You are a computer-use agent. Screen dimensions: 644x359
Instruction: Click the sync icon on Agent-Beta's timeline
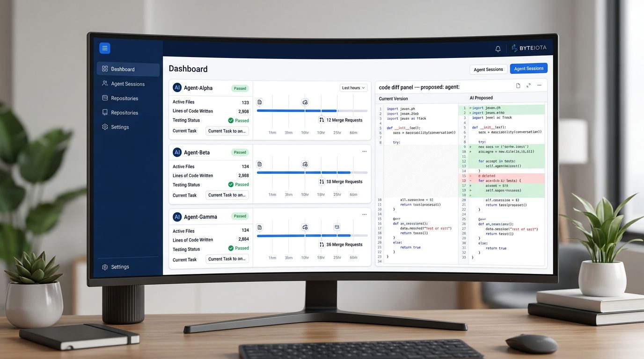coord(305,164)
